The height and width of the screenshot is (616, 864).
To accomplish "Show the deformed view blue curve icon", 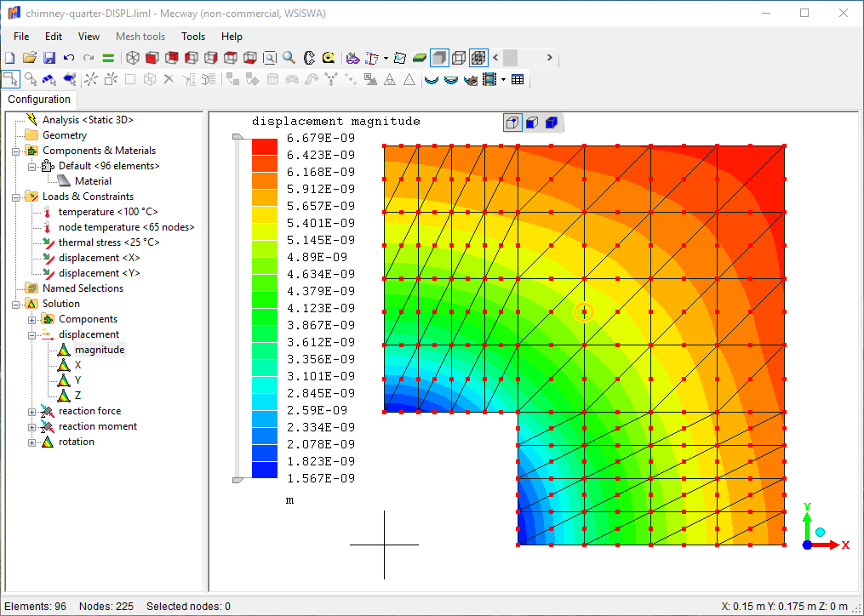I will pyautogui.click(x=432, y=79).
